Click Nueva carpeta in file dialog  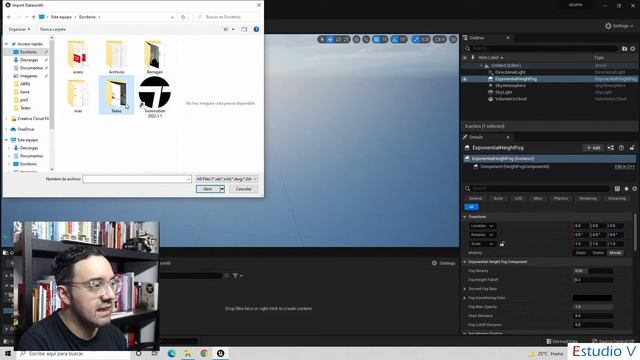tap(53, 29)
